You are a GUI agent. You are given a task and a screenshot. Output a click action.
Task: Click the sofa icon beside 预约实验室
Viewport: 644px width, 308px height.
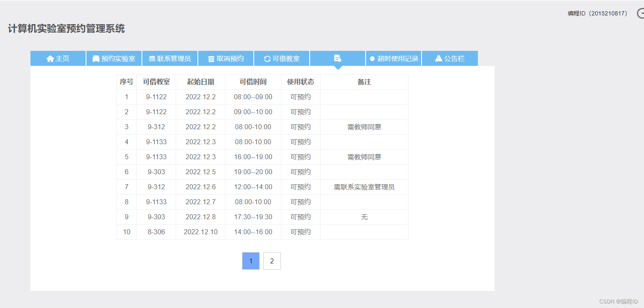coord(96,59)
